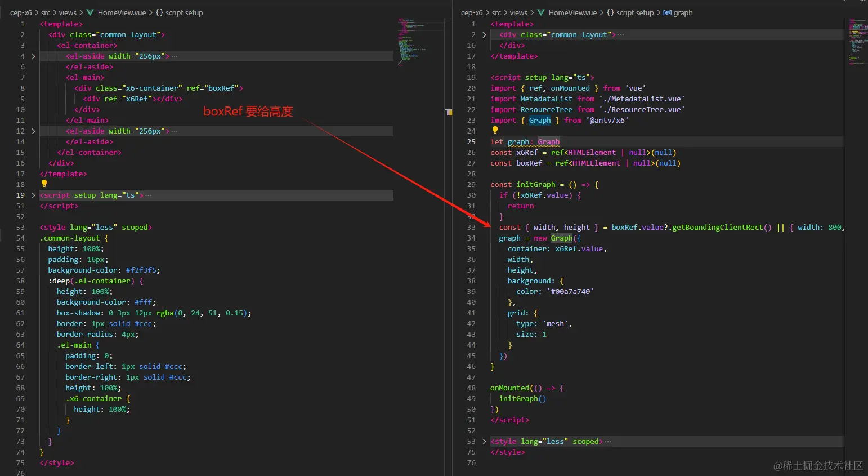
Task: Open script setup breadcrumb in left editor
Action: (184, 12)
